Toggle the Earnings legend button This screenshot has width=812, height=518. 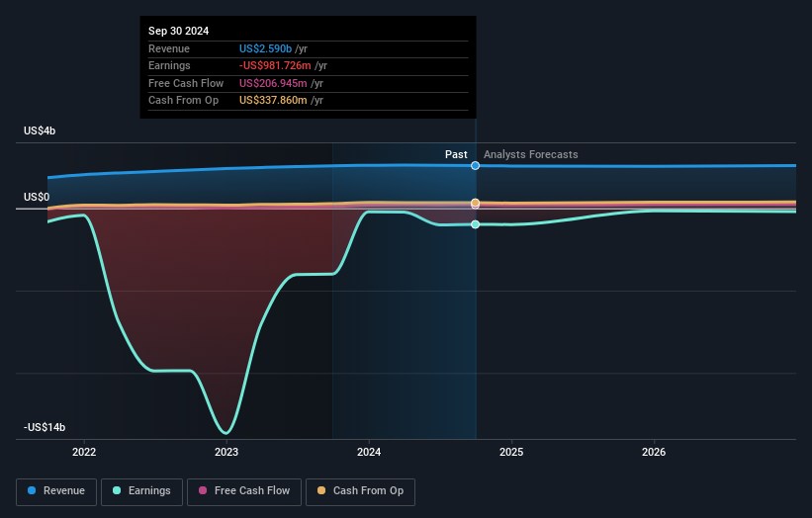click(141, 491)
